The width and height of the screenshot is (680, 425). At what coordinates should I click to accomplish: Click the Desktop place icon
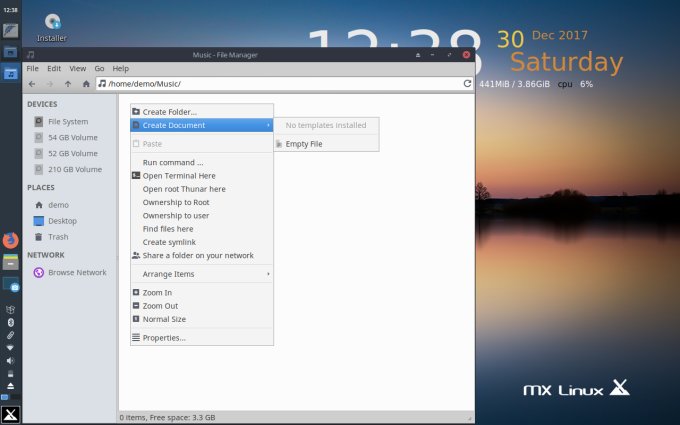[39, 221]
